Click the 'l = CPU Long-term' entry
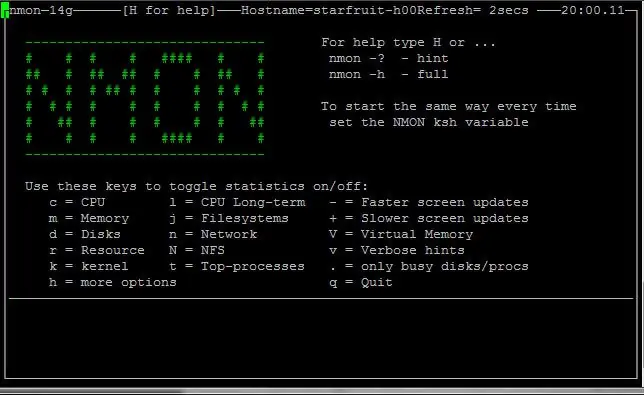Screen dimensions: 644x395 (237, 202)
